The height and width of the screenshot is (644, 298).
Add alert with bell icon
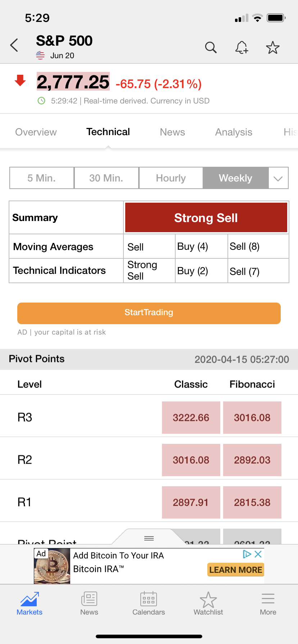241,47
